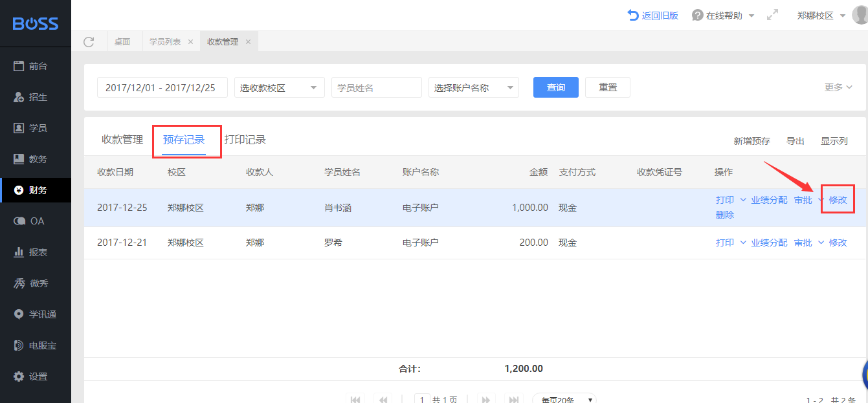
Task: Go to last page pagination icon
Action: coord(513,399)
